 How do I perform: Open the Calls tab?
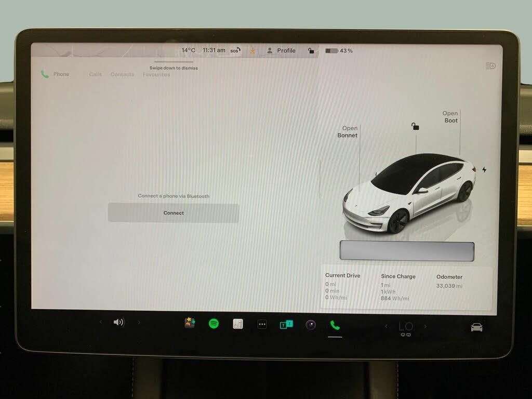[x=96, y=74]
